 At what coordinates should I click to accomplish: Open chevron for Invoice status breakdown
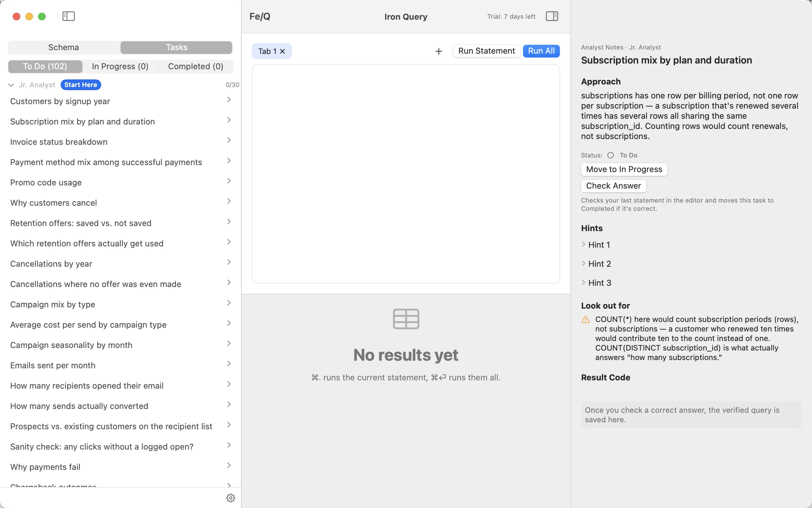tap(229, 140)
